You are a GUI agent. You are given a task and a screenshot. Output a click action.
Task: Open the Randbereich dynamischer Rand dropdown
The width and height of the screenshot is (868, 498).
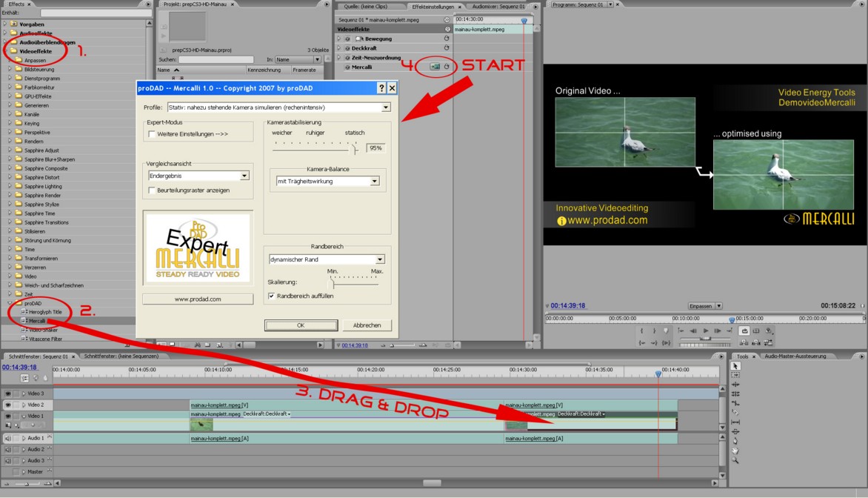pos(380,259)
